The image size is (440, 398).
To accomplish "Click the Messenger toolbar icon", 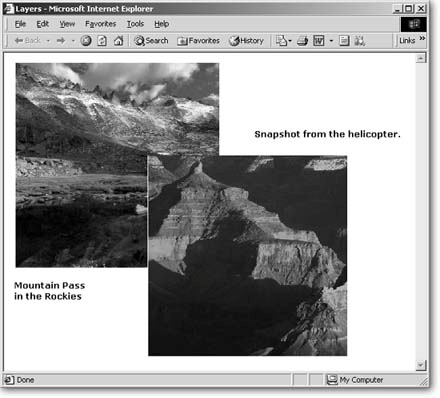I will pos(360,41).
